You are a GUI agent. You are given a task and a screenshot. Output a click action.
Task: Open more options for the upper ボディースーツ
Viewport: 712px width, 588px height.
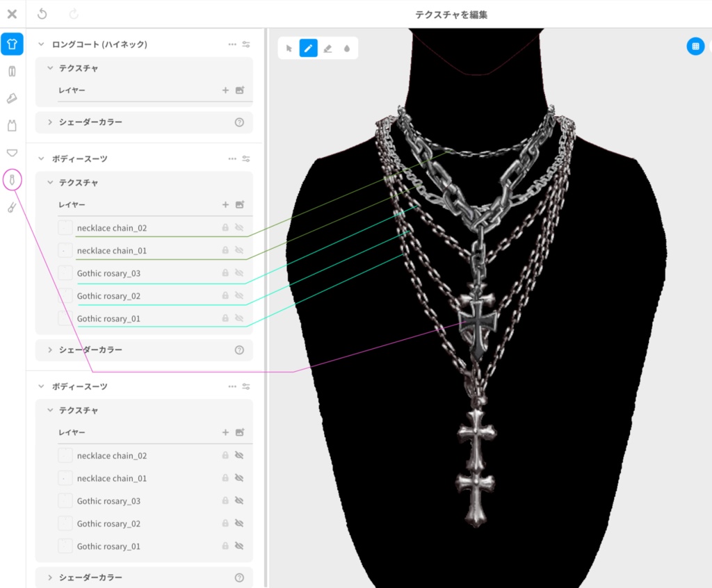pyautogui.click(x=232, y=158)
